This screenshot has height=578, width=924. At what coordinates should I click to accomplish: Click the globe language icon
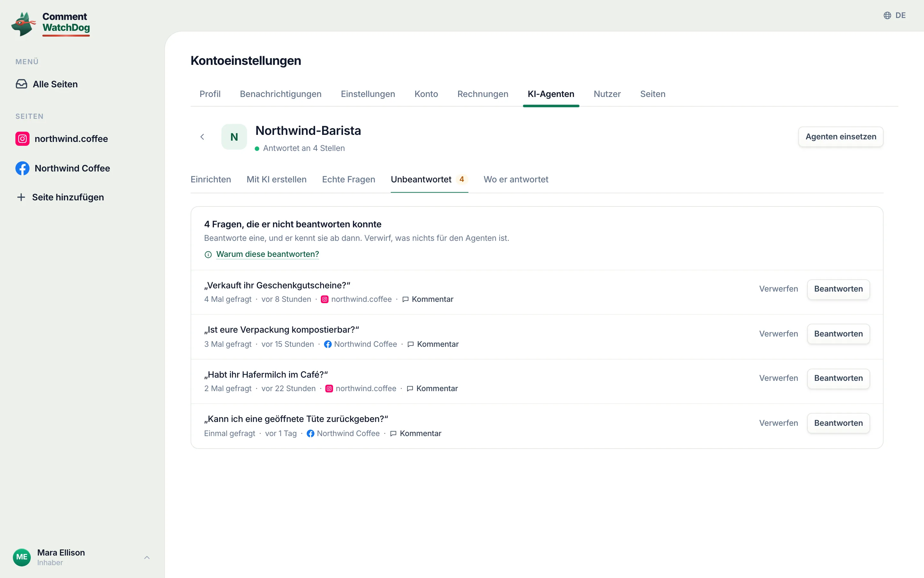(887, 15)
